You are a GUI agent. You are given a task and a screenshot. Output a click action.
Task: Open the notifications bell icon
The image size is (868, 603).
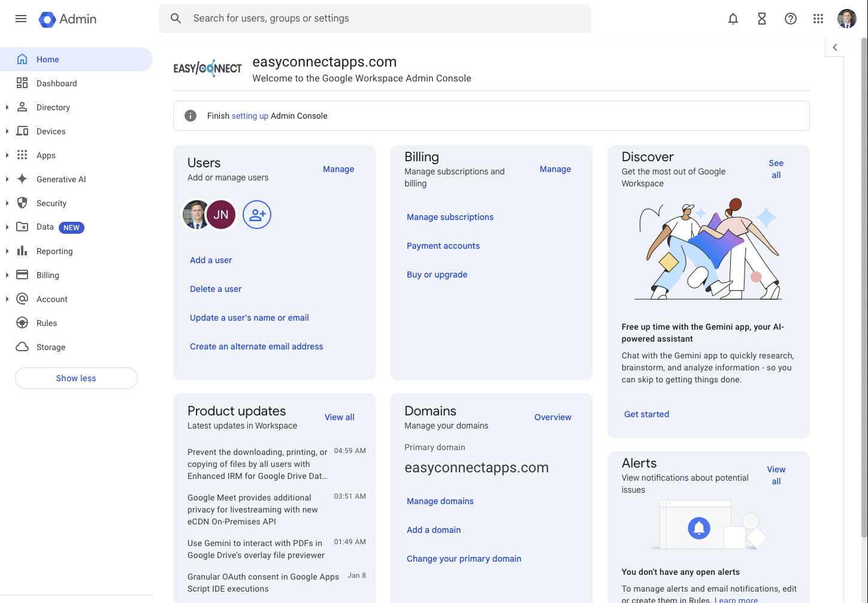pyautogui.click(x=733, y=19)
